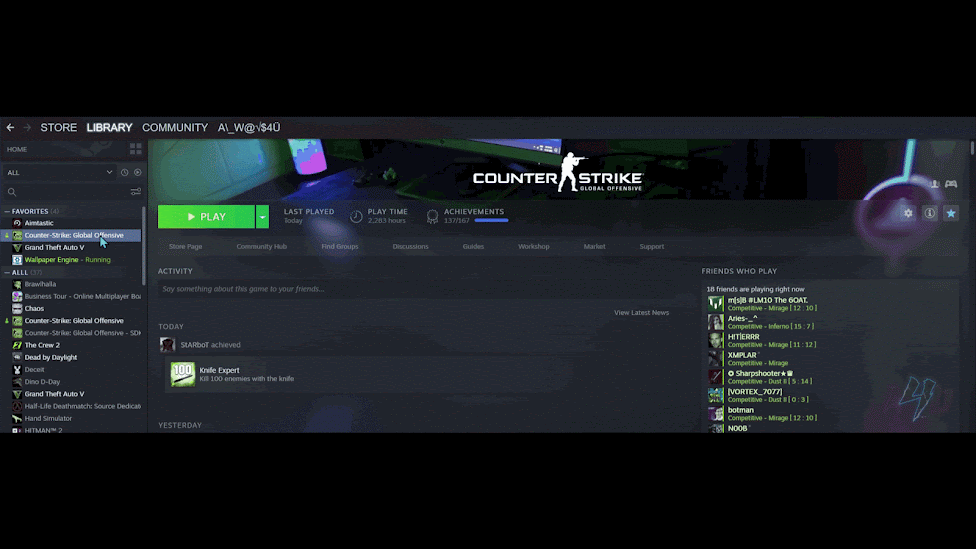This screenshot has height=549, width=976.
Task: Open the COMMUNITY menu
Action: tap(175, 127)
